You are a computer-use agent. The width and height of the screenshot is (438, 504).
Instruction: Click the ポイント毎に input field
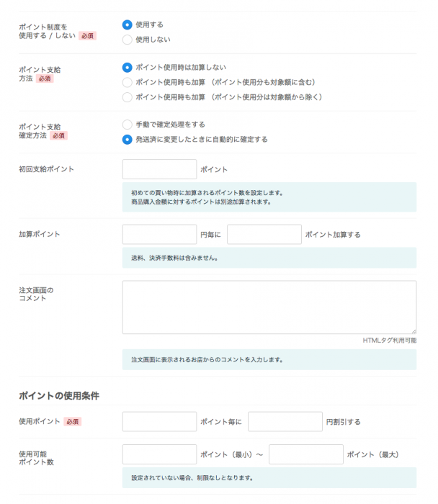pos(159,421)
